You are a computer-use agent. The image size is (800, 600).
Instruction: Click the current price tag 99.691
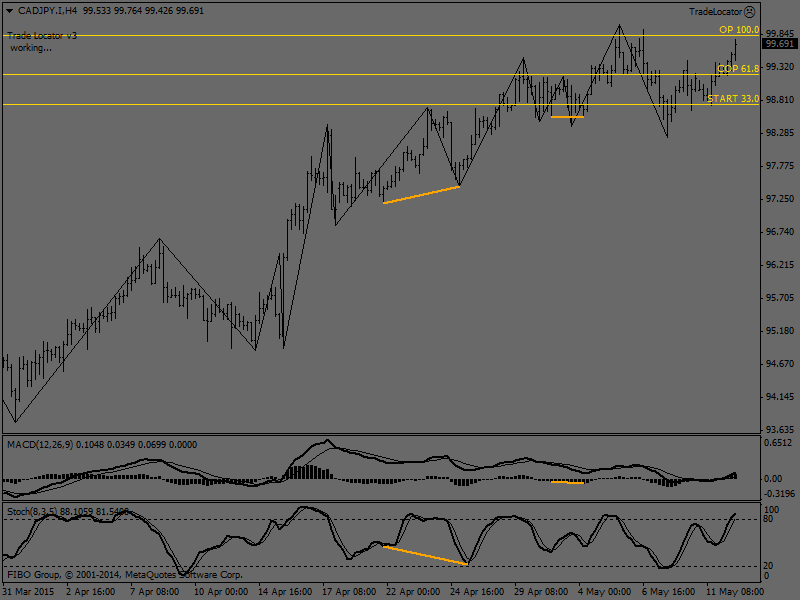[778, 44]
